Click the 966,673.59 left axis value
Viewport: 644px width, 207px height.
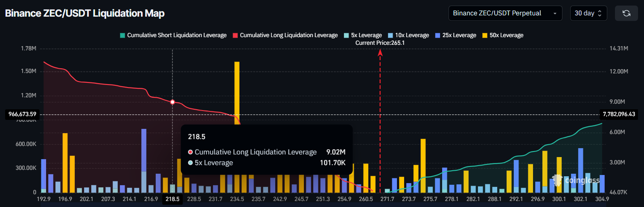pos(23,114)
